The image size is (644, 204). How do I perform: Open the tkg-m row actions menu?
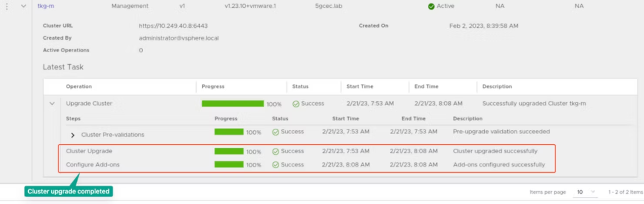click(7, 6)
